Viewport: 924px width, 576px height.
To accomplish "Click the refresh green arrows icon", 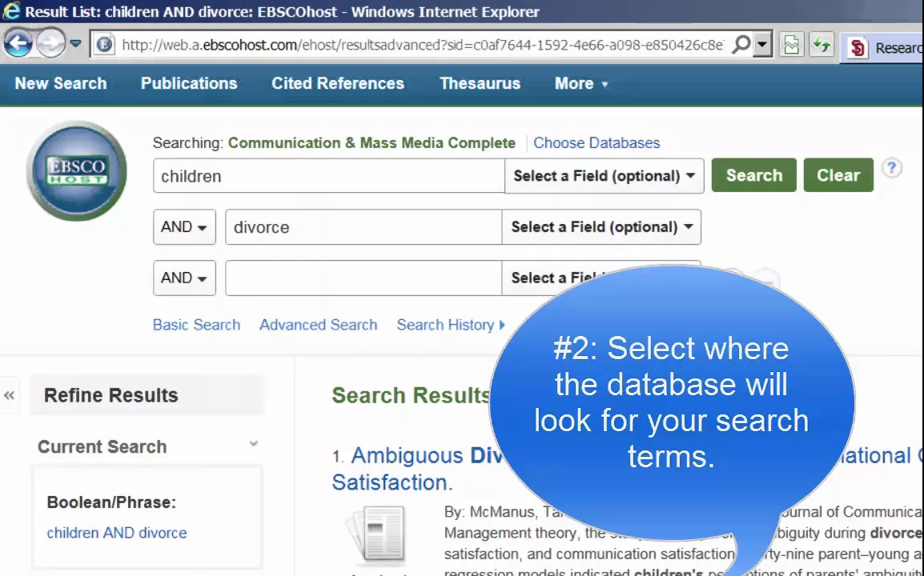I will [x=822, y=45].
